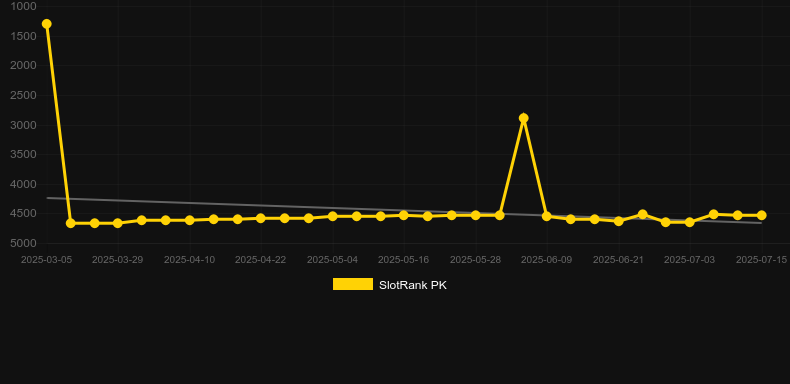Select the last data point at 2025-07-15

[x=761, y=215]
